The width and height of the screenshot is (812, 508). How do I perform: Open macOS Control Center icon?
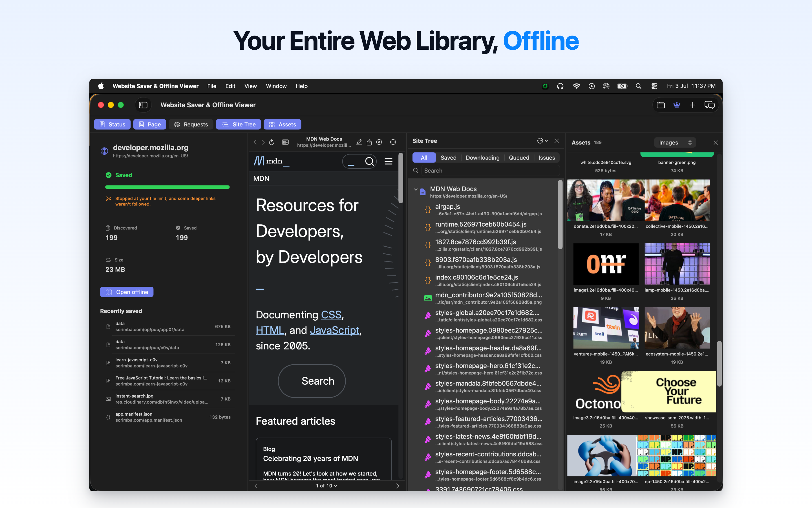pos(654,86)
